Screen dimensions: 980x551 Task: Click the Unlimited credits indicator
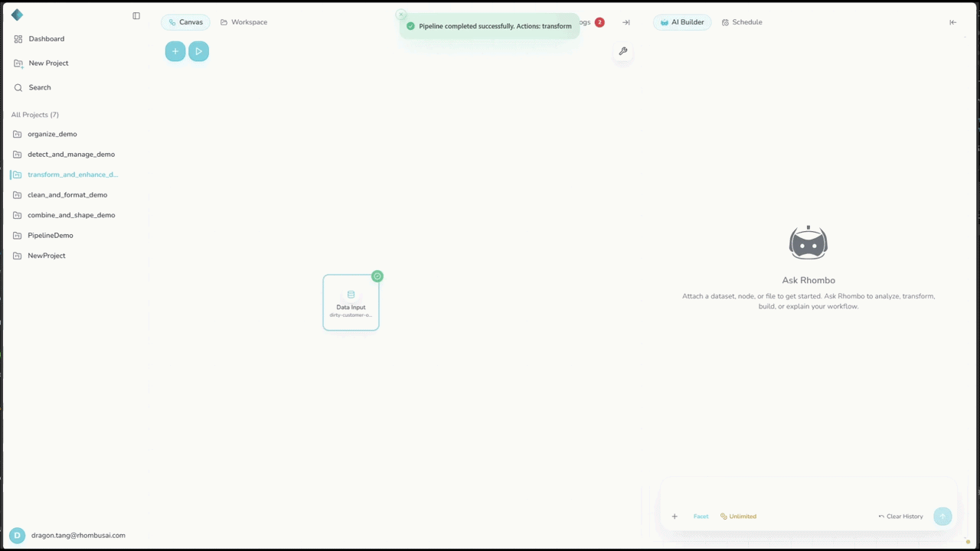[x=738, y=517]
